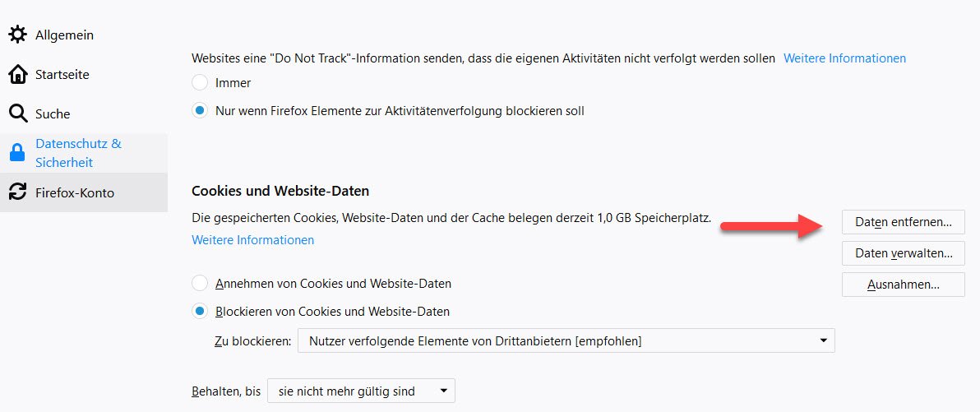The height and width of the screenshot is (412, 980).
Task: Open the Allgemein settings section
Action: coord(64,35)
